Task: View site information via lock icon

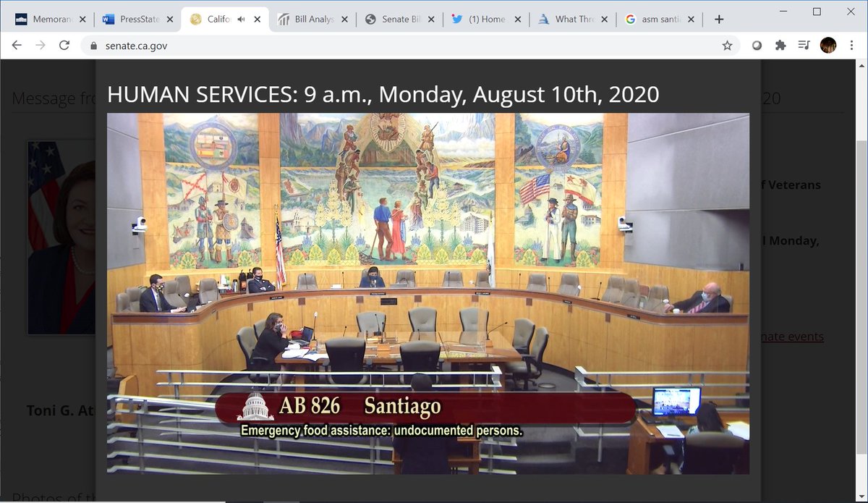Action: pyautogui.click(x=93, y=46)
